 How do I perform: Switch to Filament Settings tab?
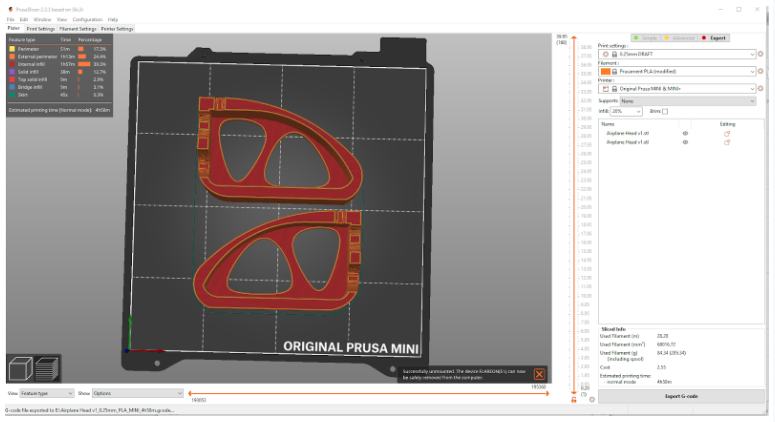pyautogui.click(x=78, y=29)
